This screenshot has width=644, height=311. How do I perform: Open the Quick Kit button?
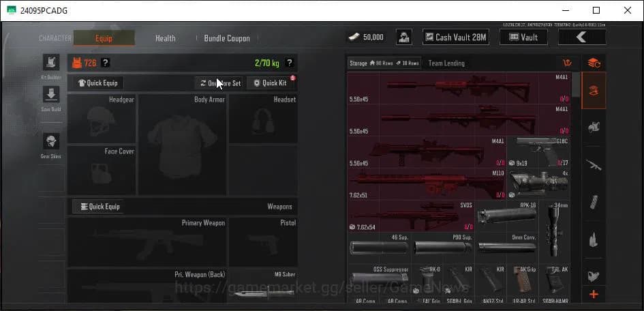[271, 83]
